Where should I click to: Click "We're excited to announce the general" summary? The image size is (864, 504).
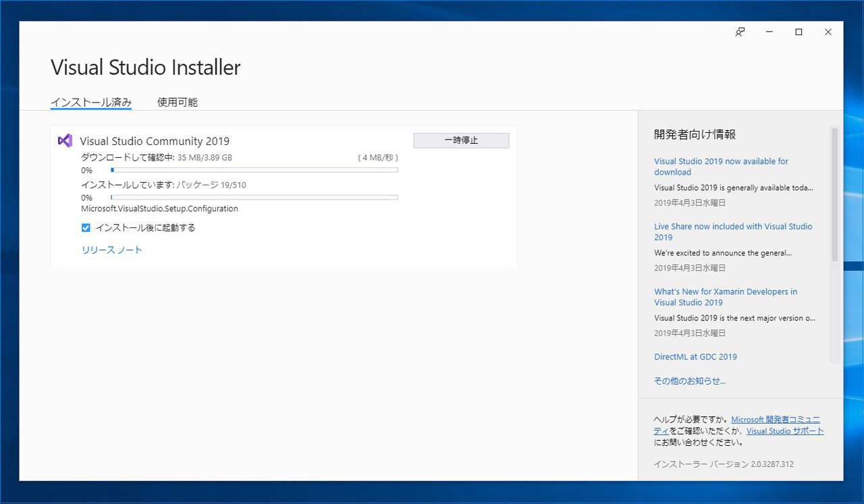coord(723,254)
